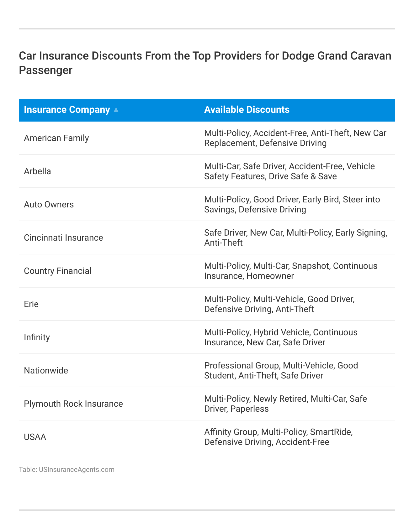
Task: Click the Erie company row
Action: (x=31, y=304)
